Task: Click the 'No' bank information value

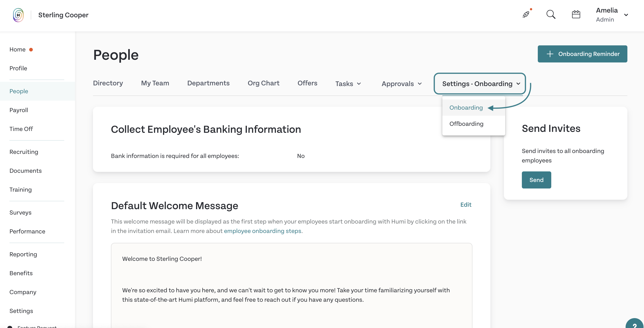Action: 301,156
